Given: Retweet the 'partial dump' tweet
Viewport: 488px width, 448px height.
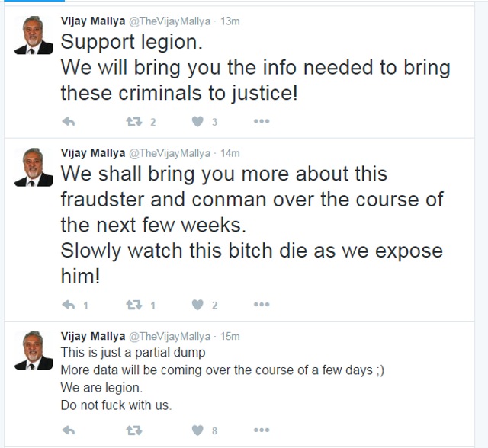Looking at the screenshot, I should [x=134, y=430].
